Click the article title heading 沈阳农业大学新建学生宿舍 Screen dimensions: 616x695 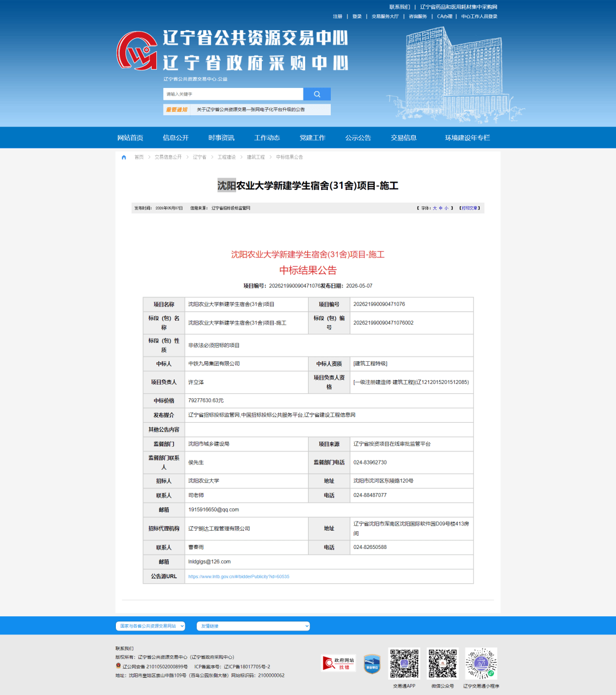308,186
